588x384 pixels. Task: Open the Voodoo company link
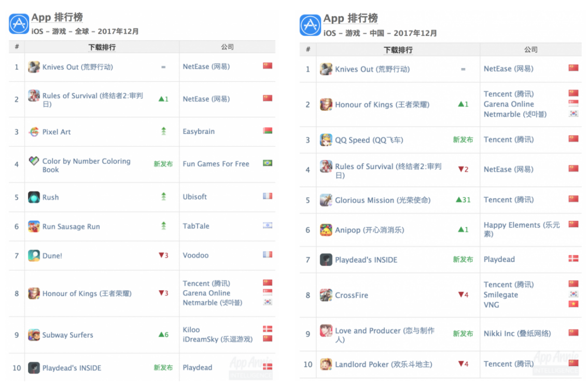coord(195,255)
